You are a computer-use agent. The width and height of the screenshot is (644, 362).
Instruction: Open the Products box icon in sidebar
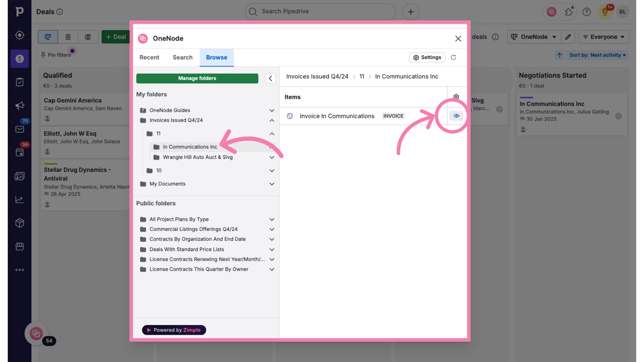coord(19,223)
